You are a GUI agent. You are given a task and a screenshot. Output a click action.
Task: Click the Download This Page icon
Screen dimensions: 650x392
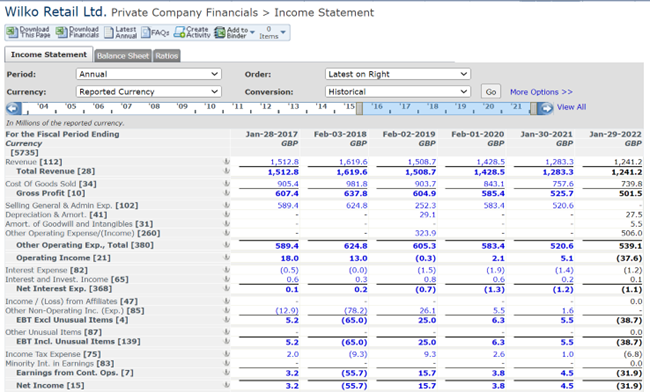click(12, 32)
